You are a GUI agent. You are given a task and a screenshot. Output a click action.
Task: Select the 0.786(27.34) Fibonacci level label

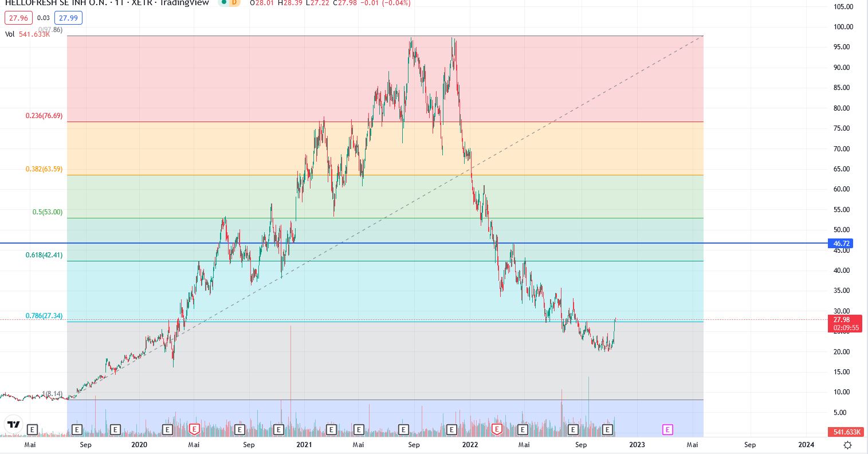(x=44, y=316)
